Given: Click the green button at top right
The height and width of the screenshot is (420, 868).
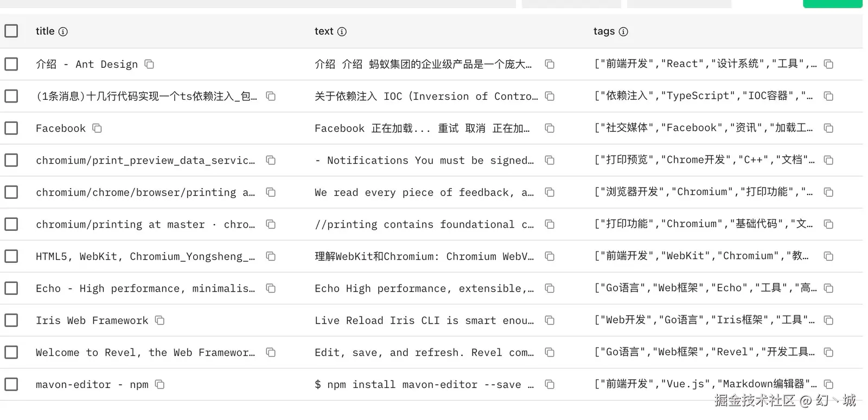Looking at the screenshot, I should point(832,4).
